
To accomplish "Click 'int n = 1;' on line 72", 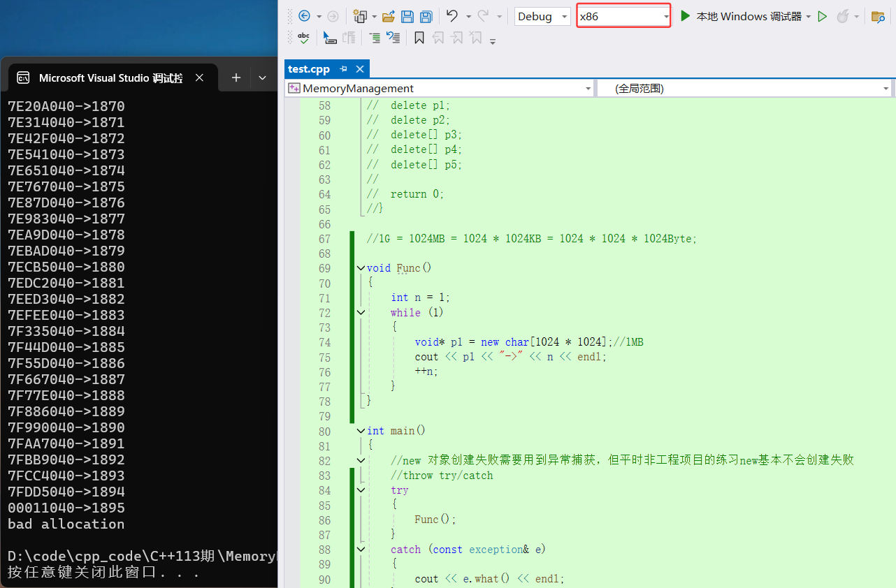I will (x=420, y=297).
